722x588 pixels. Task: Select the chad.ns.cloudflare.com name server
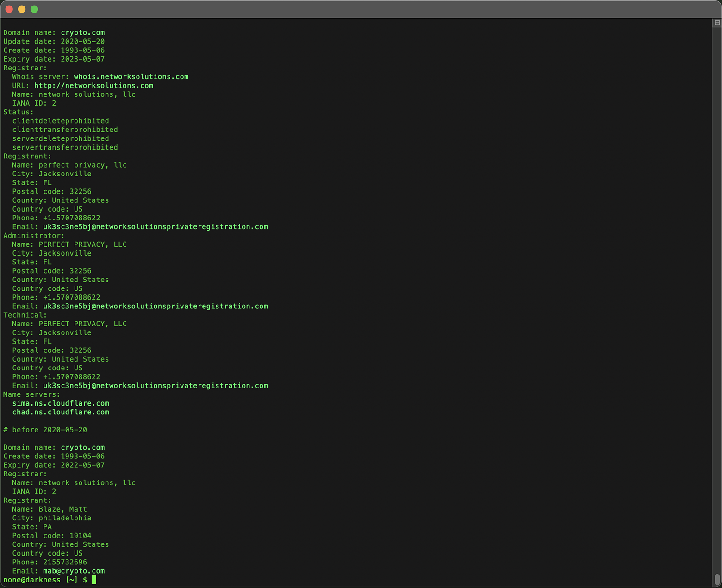[61, 412]
